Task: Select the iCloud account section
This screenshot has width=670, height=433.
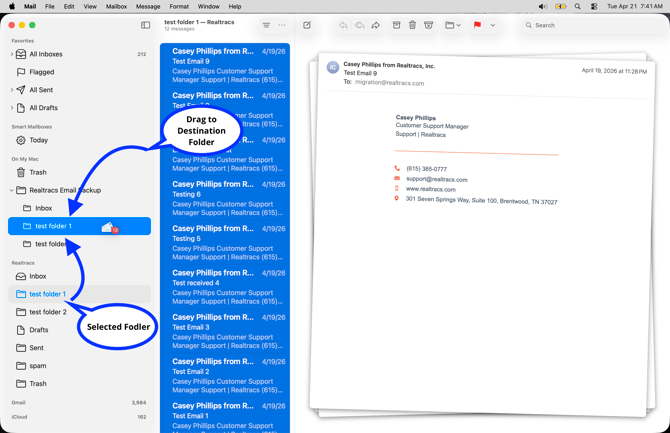Action: 79,417
